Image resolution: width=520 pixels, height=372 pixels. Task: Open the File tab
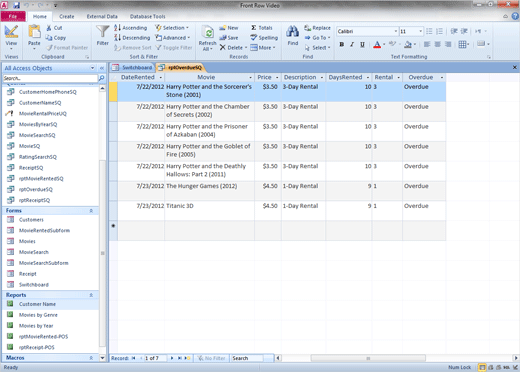[x=13, y=16]
